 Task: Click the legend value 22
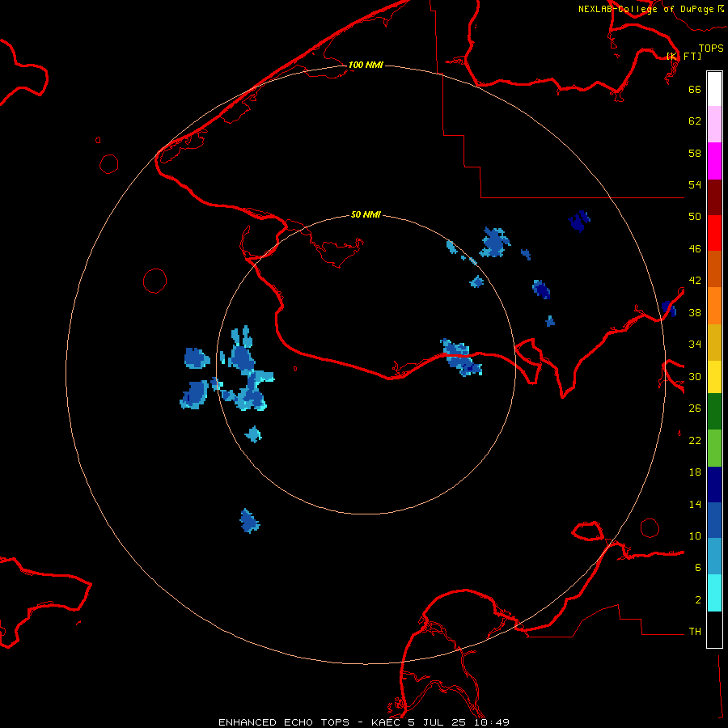pos(695,441)
